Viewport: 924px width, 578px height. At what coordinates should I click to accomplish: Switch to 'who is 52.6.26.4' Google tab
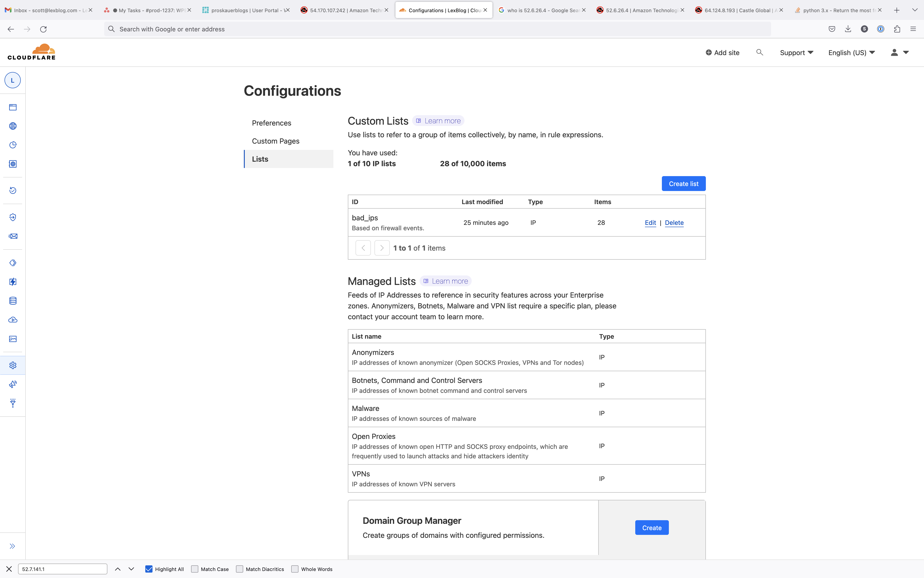pos(542,10)
